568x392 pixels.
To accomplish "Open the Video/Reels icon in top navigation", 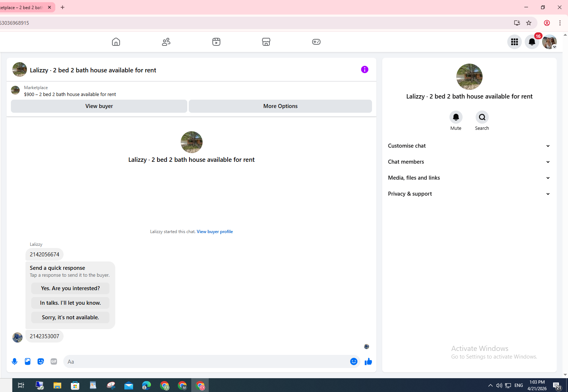I will click(216, 42).
